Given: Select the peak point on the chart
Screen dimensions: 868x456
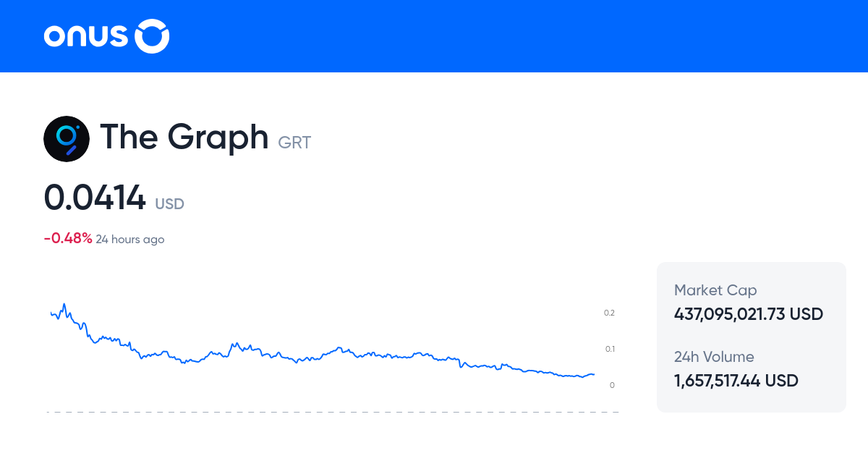Looking at the screenshot, I should coord(64,304).
